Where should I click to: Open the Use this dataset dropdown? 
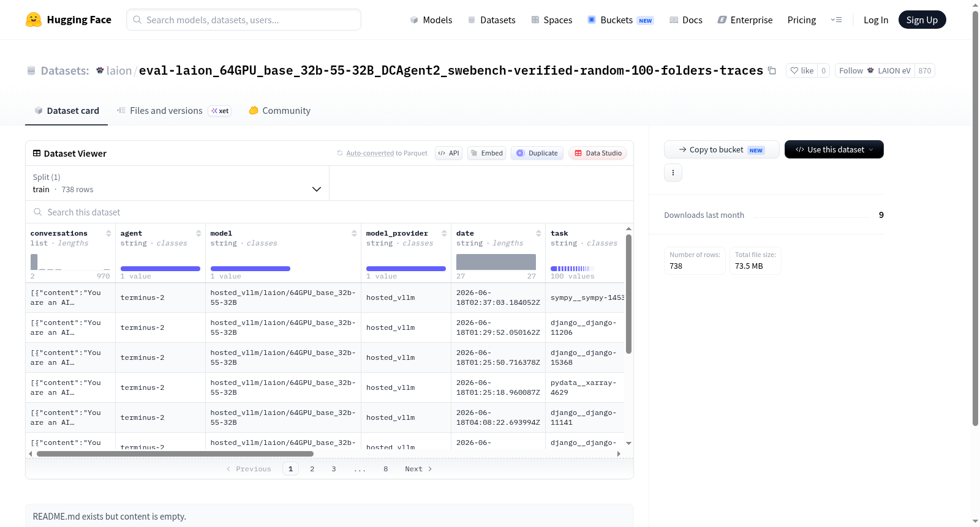(x=834, y=149)
